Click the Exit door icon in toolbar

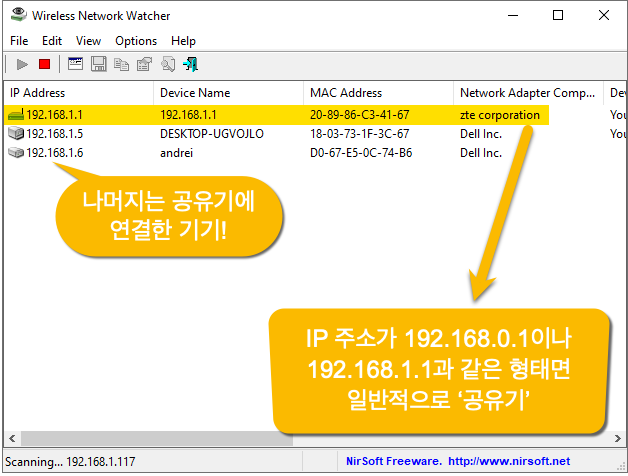click(190, 64)
